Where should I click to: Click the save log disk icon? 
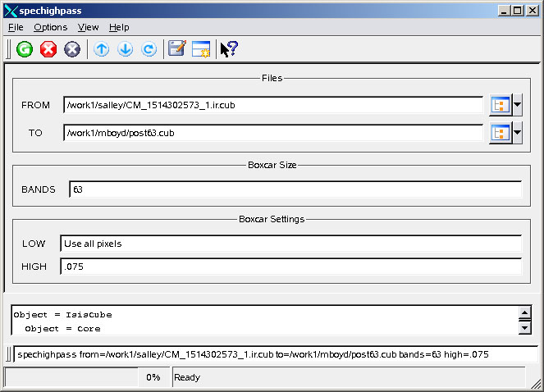pos(176,49)
